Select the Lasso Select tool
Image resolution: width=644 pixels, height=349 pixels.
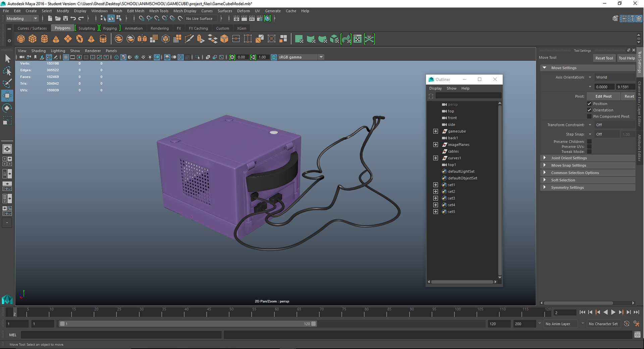[x=7, y=71]
